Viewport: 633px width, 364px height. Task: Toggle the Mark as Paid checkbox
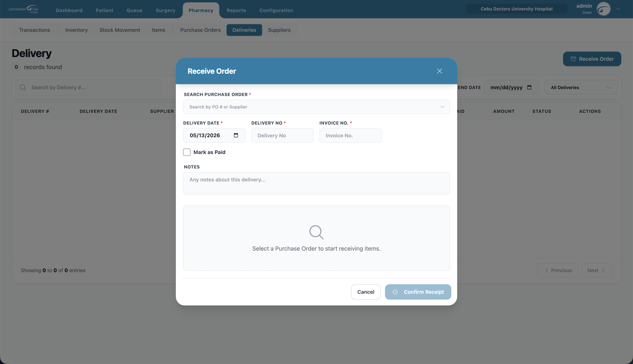click(187, 152)
